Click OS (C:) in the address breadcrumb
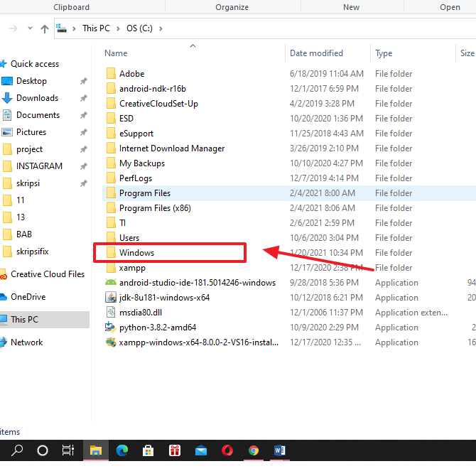476x476 pixels. (139, 28)
